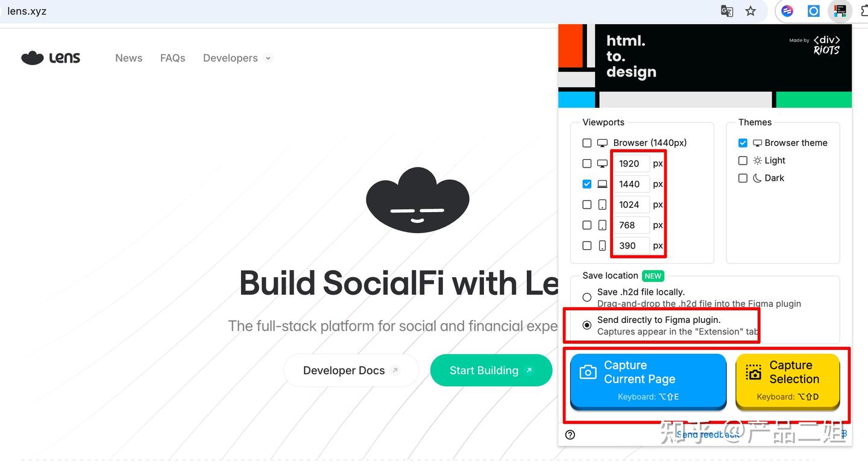Viewport: 868px width, 467px height.
Task: Click the square blue-outlined extension icon
Action: [x=814, y=11]
